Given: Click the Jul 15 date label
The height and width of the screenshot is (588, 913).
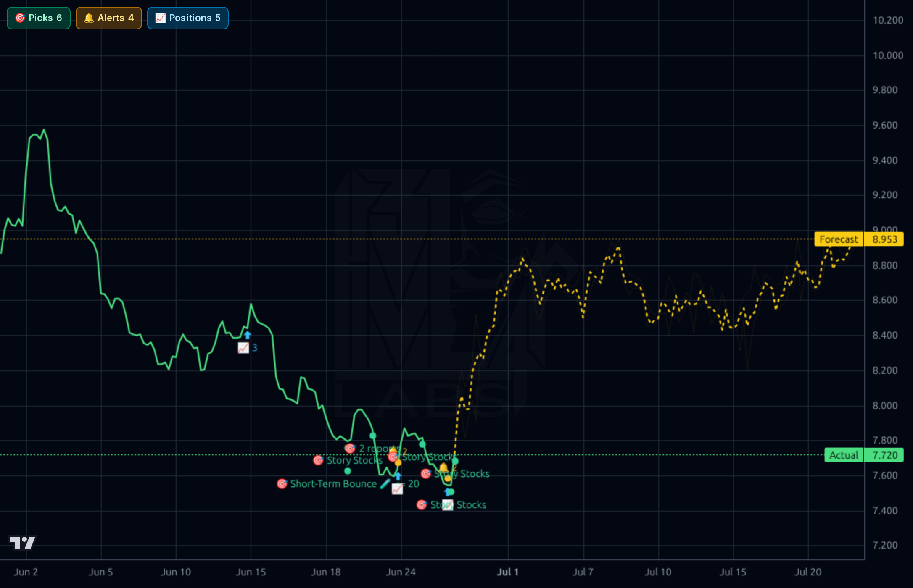Looking at the screenshot, I should click(x=733, y=572).
